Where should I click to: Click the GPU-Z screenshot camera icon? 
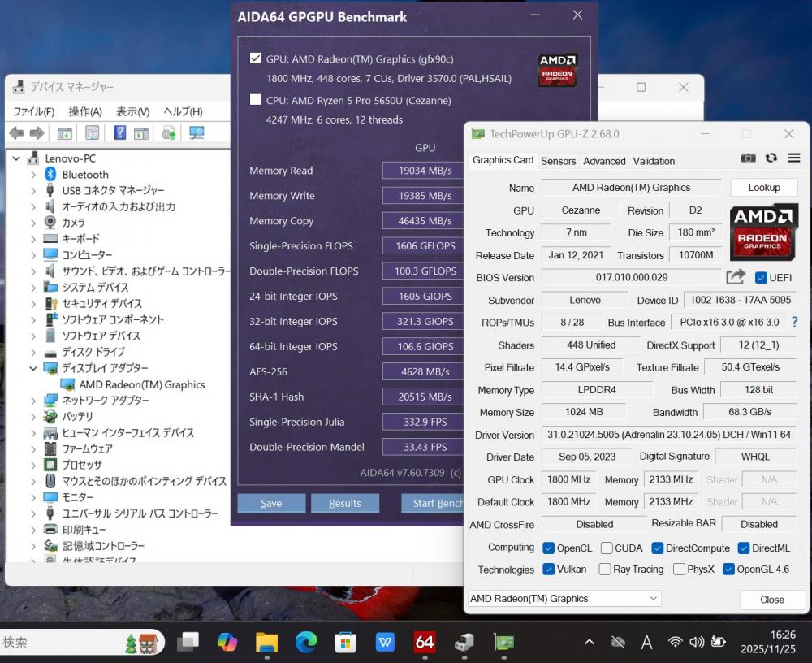pyautogui.click(x=748, y=158)
